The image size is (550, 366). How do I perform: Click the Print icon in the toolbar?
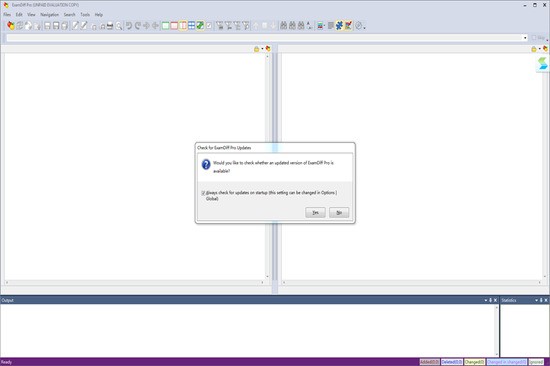110,26
